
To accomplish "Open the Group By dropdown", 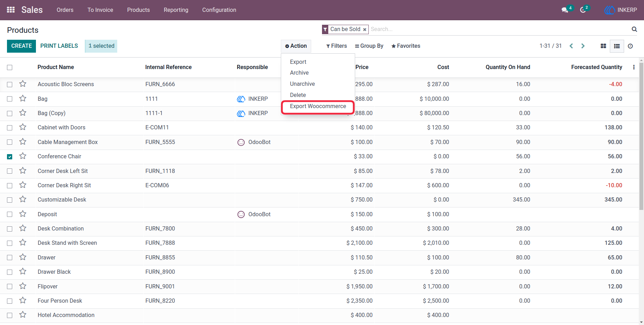I will (369, 46).
